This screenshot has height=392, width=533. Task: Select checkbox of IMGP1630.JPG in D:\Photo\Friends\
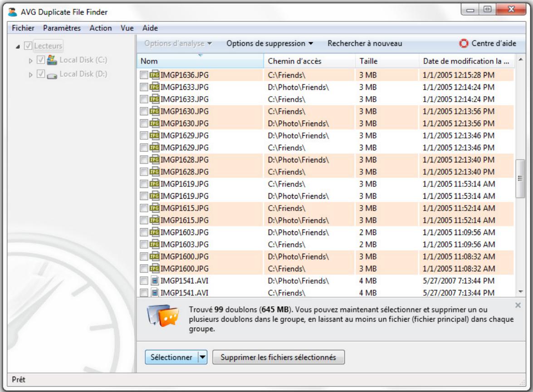pos(144,123)
